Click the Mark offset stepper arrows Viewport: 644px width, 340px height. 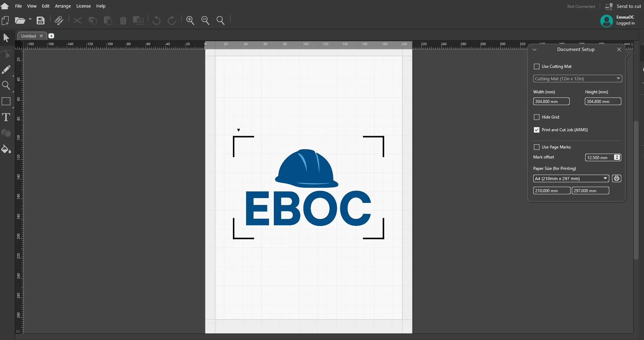(617, 157)
